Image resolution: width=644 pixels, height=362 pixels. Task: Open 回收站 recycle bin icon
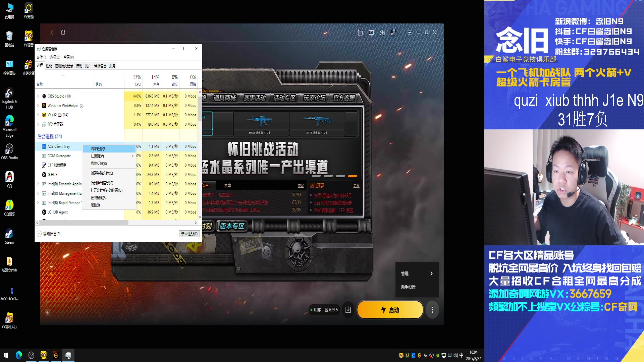coord(9,39)
